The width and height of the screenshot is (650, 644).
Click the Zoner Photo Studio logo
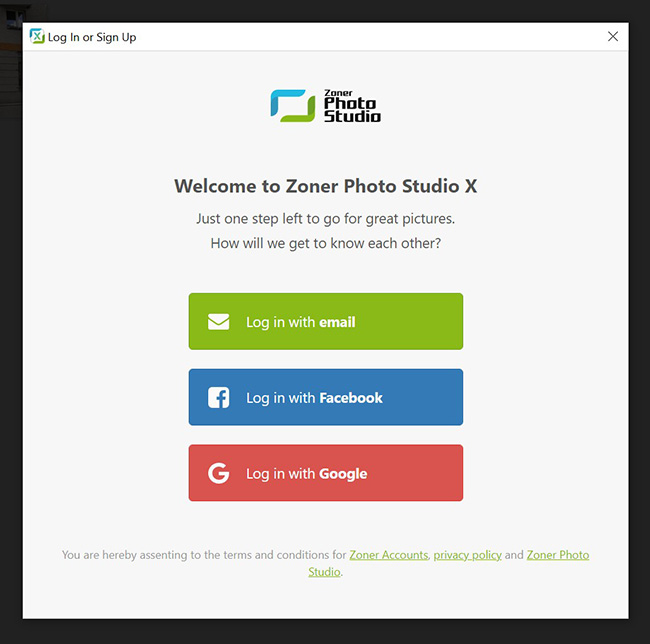[325, 106]
